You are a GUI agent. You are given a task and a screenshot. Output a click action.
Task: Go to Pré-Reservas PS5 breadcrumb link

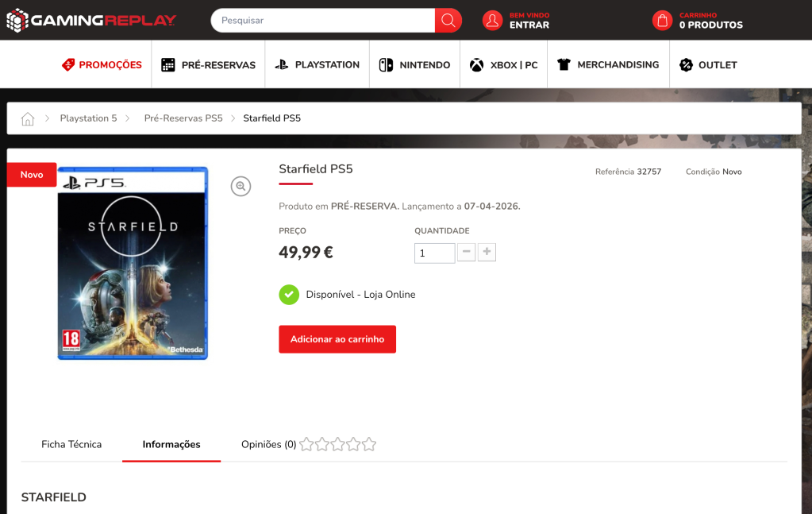tap(183, 118)
